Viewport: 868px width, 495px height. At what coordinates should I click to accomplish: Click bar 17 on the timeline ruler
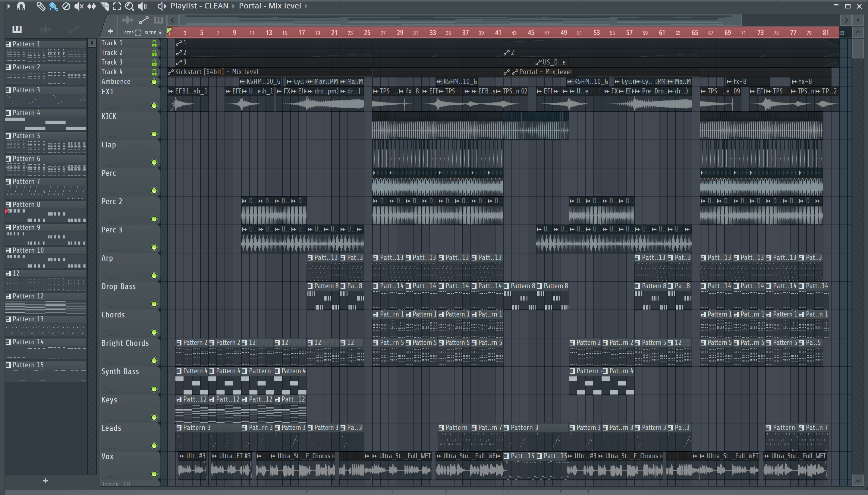301,33
